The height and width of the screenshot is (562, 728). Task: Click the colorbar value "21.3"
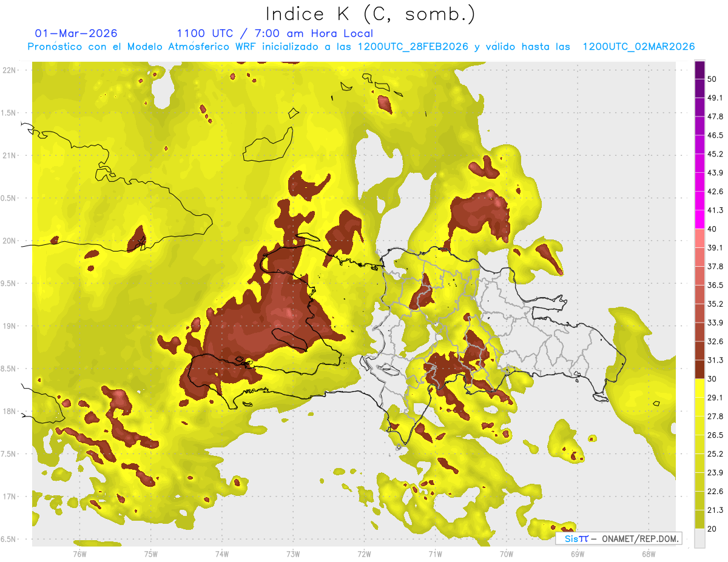click(x=715, y=510)
